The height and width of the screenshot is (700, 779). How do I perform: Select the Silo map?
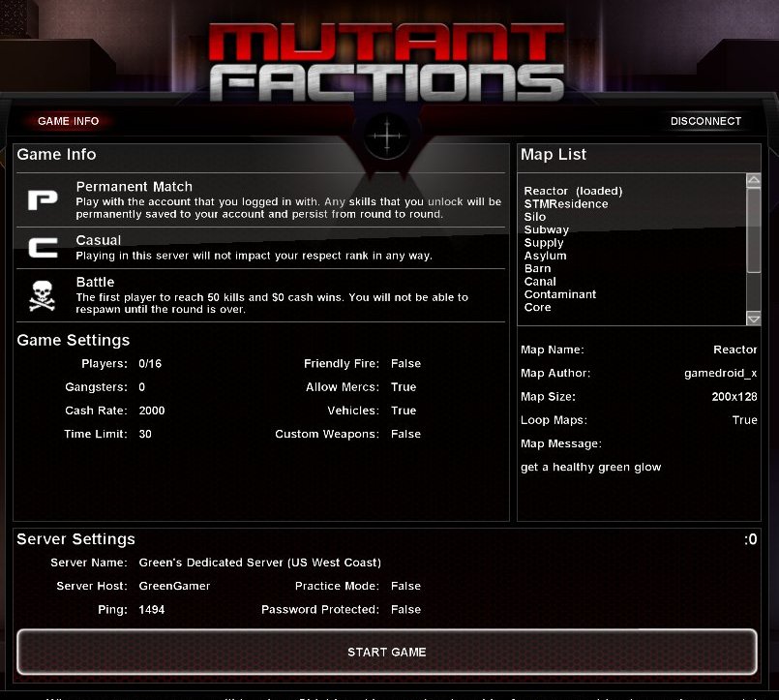coord(534,217)
